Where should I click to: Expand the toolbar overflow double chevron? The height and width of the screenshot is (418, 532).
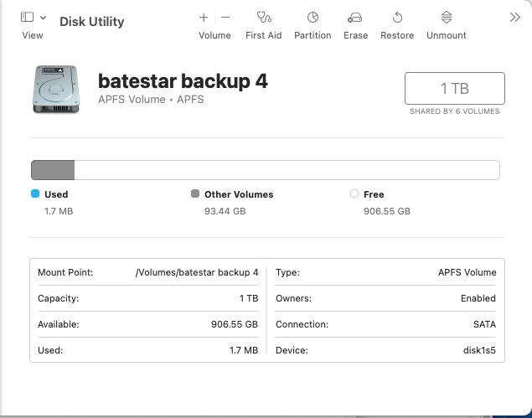click(514, 18)
